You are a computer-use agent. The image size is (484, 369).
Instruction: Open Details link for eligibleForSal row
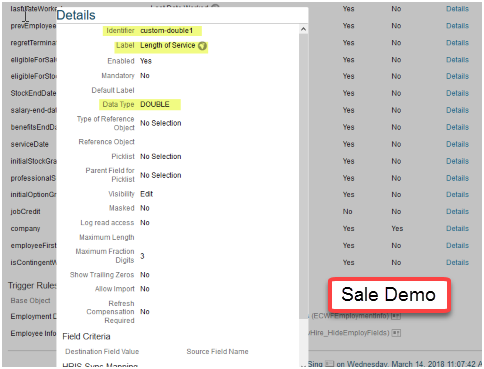457,60
